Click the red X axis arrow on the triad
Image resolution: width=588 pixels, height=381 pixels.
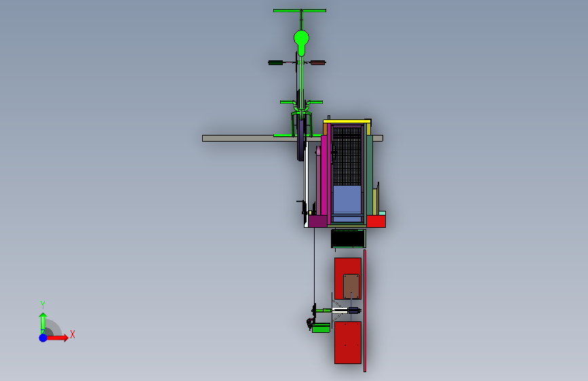tap(57, 338)
